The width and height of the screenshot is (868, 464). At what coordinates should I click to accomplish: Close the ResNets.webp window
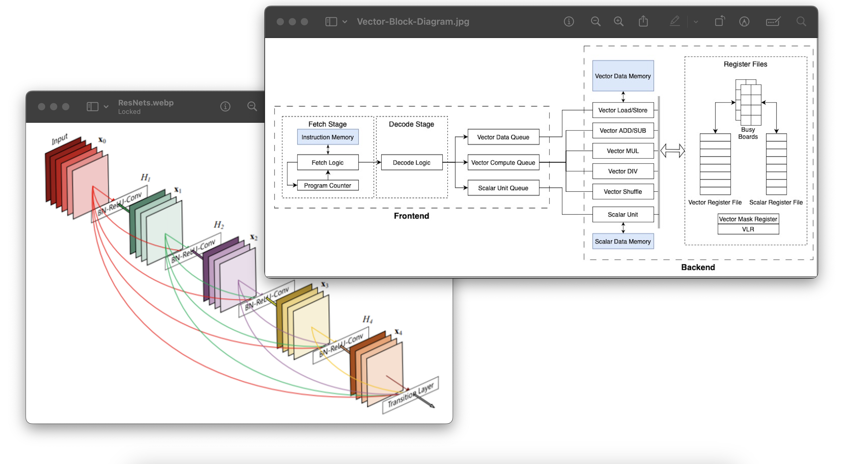coord(42,107)
